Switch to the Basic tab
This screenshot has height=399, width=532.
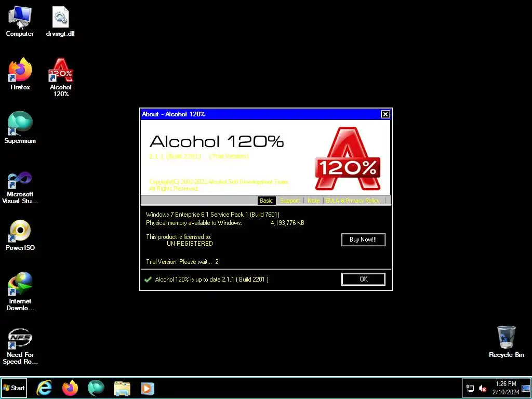point(266,201)
